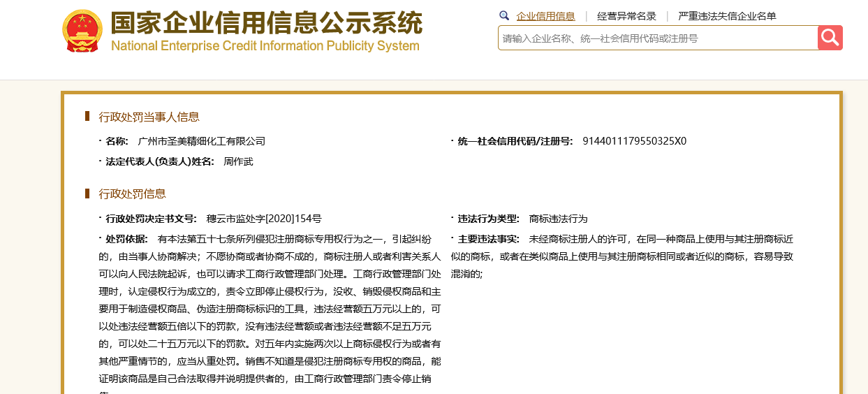Focus the enterprise name search input box

tap(656, 38)
